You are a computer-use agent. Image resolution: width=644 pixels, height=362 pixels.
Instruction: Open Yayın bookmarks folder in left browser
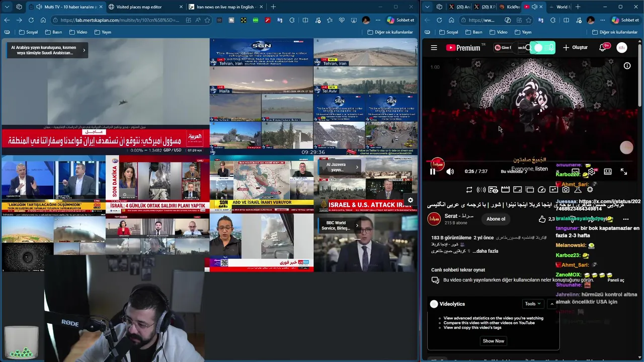point(103,32)
